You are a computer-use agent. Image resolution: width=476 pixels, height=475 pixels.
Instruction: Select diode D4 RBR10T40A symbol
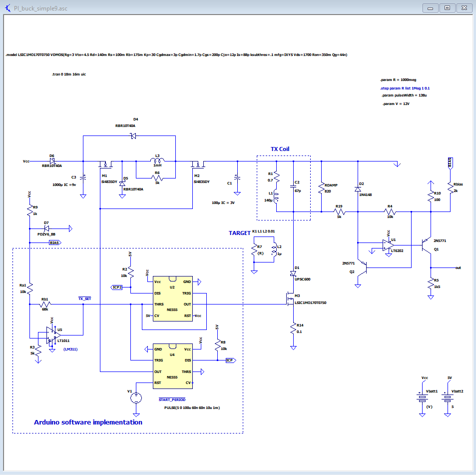133,136
